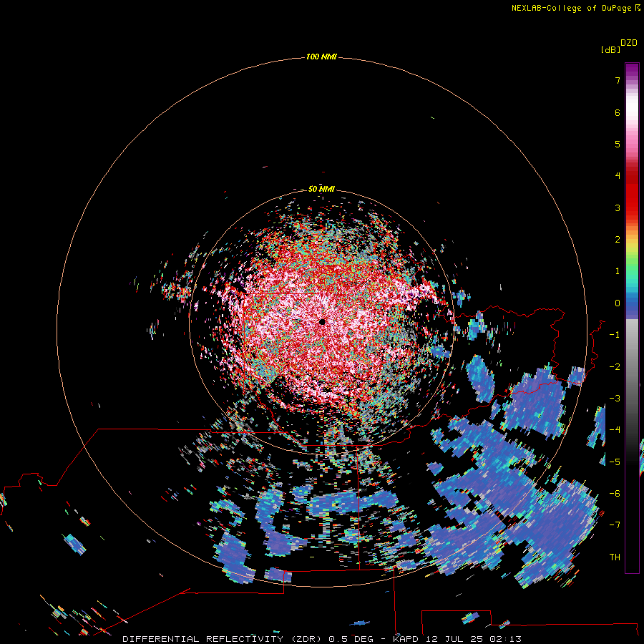Click the KAPD station identifier in caption
The width and height of the screenshot is (644, 644).
[x=406, y=639]
